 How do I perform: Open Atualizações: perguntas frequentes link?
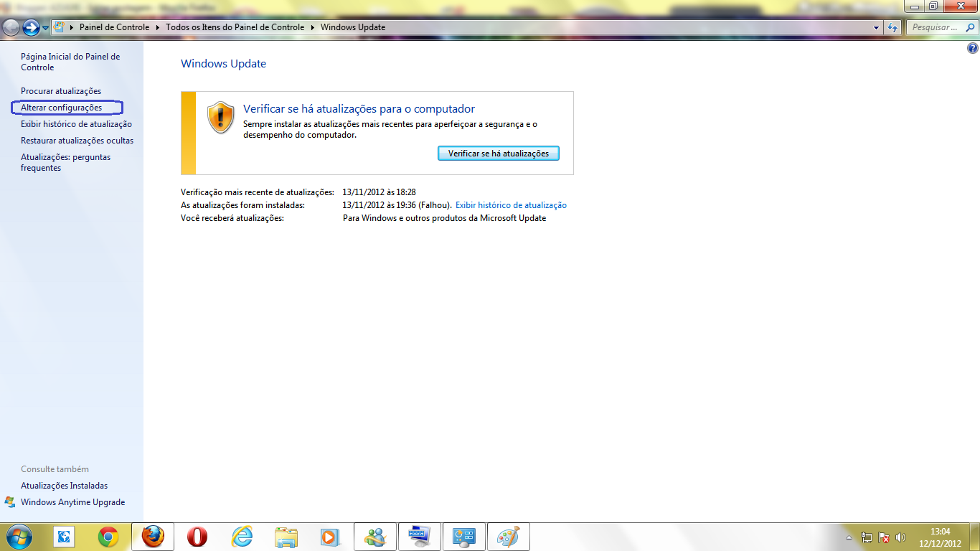(x=66, y=162)
